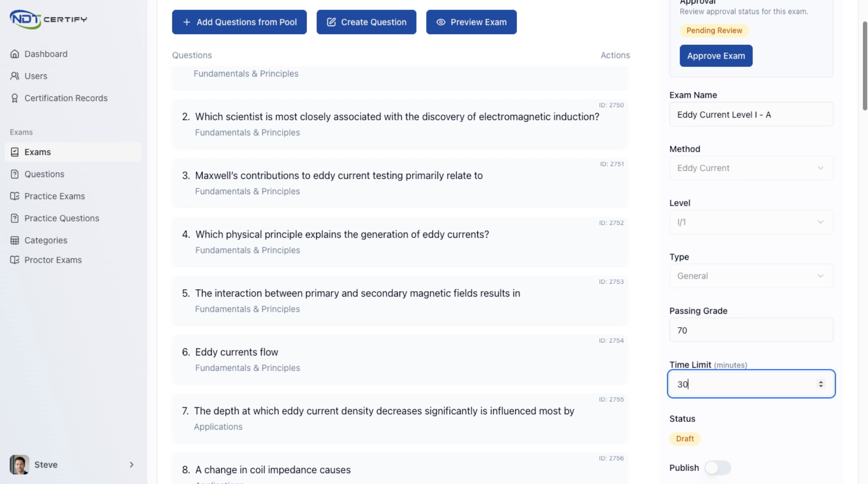Click the Practice Questions icon
This screenshot has height=484, width=868.
tap(14, 218)
